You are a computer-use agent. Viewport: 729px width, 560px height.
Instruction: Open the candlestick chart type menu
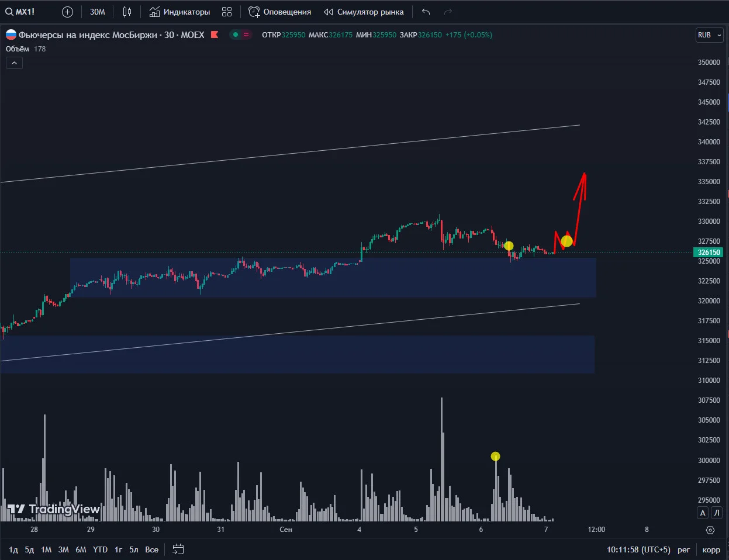[x=127, y=12]
